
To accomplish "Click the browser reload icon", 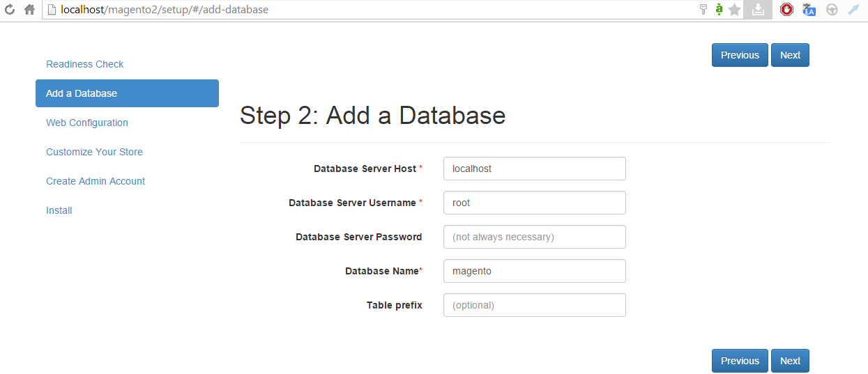I will click(10, 10).
